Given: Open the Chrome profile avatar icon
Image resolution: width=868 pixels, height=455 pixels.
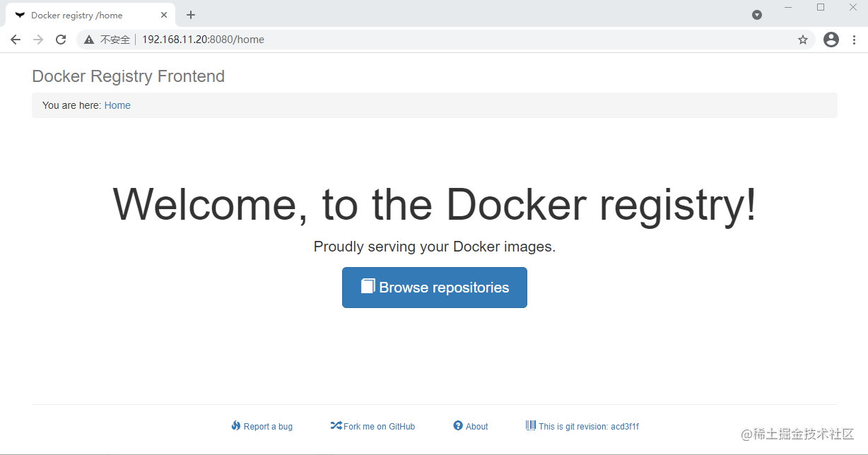Looking at the screenshot, I should point(831,40).
